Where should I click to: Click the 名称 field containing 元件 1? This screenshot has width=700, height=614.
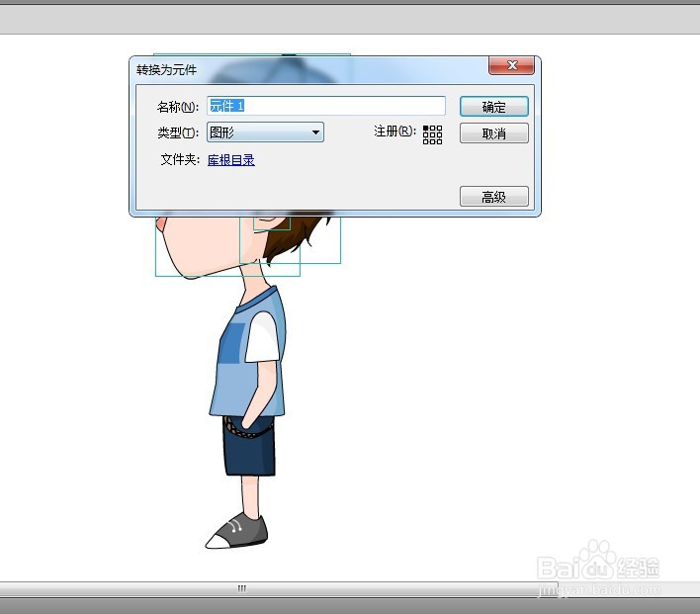coord(326,106)
